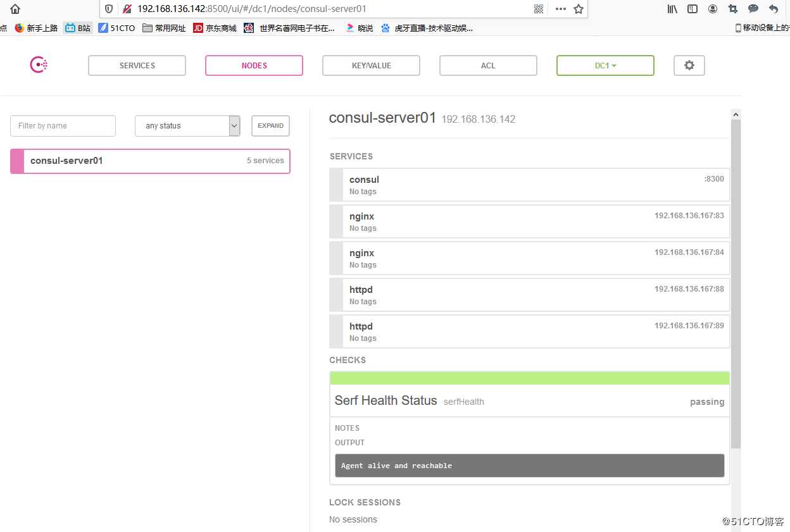Open the DC1 datacenter dropdown
Screen dimensions: 790x532
coord(605,65)
